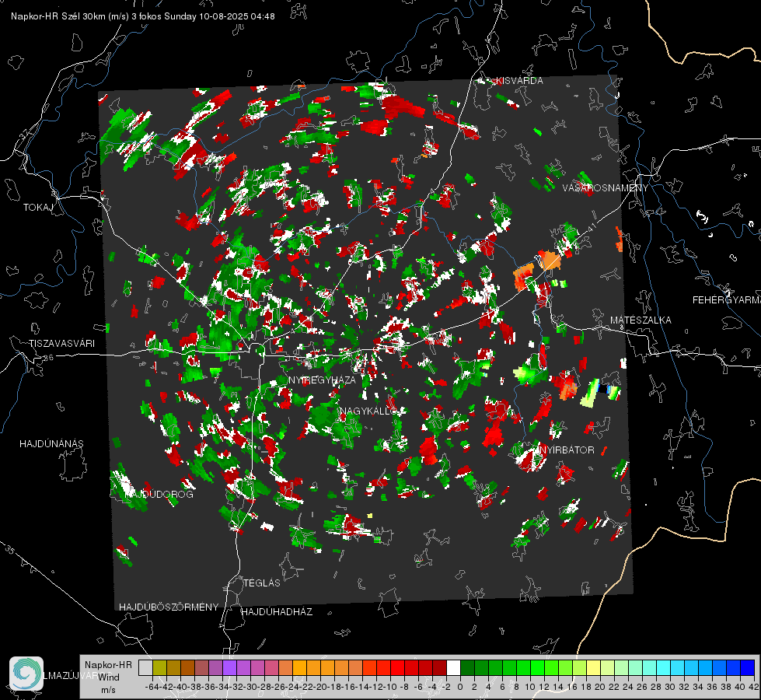Pick the violet legend swatch at -34 to -32
The image size is (761, 700).
(229, 667)
